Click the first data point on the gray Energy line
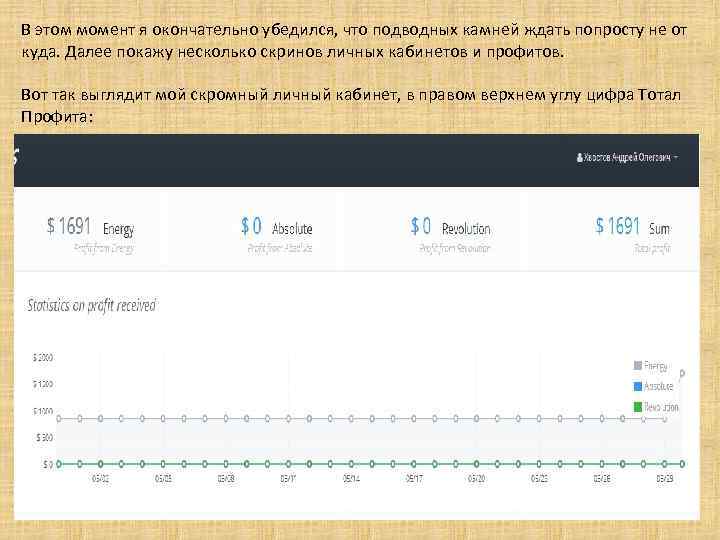This screenshot has height=540, width=720. tap(59, 418)
